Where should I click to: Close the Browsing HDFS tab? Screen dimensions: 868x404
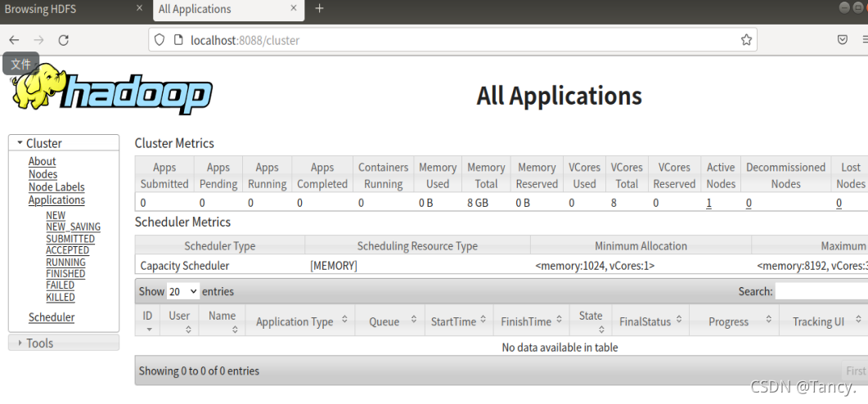coord(140,8)
